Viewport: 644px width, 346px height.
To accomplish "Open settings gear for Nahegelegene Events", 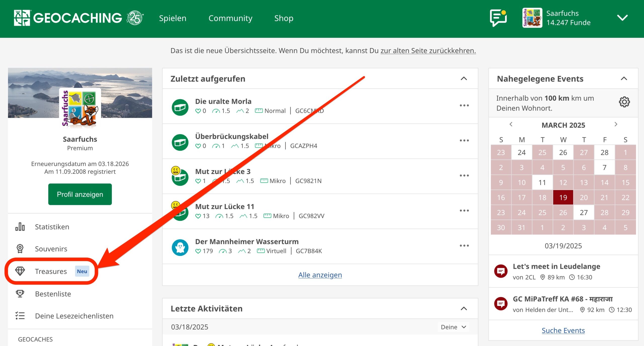I will (624, 102).
